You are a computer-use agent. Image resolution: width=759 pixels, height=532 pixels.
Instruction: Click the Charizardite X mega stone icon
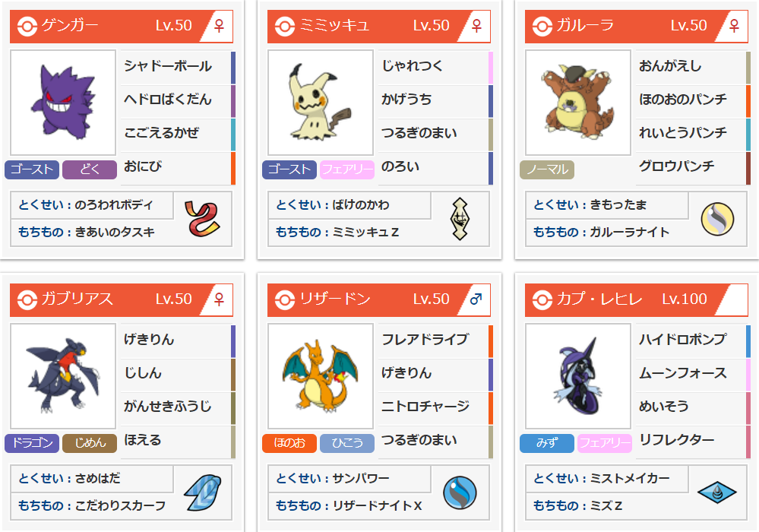tap(460, 492)
